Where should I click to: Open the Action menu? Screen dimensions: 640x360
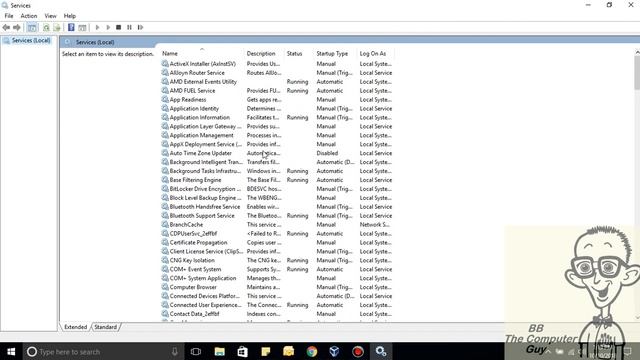(29, 16)
